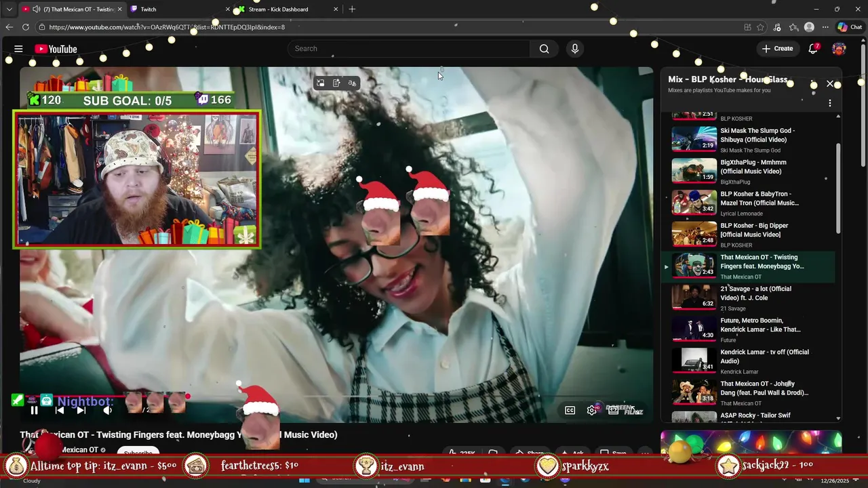The height and width of the screenshot is (488, 868).
Task: Click the YouTube Search field
Action: point(409,49)
